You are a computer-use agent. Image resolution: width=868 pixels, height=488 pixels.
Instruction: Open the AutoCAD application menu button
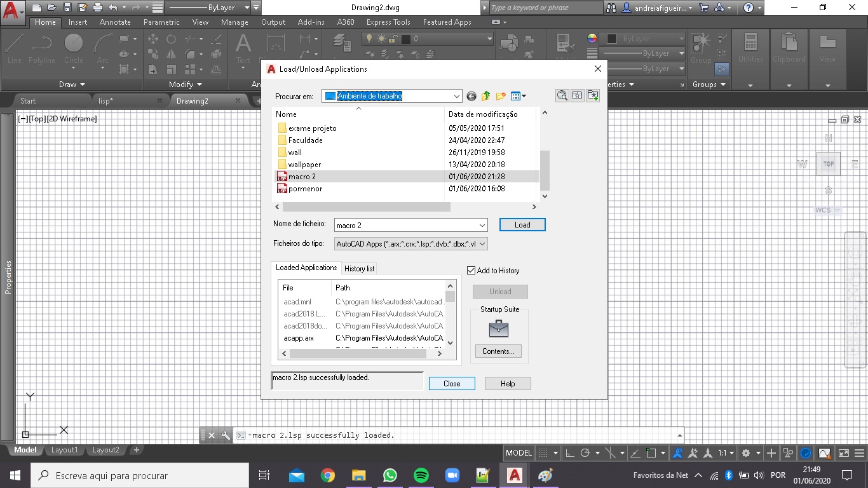click(x=13, y=11)
